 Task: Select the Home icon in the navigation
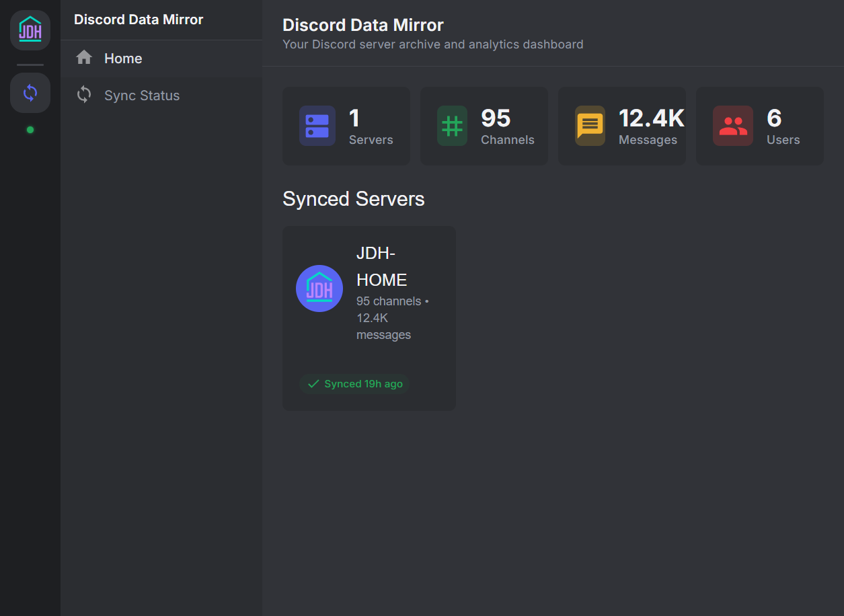coord(83,58)
